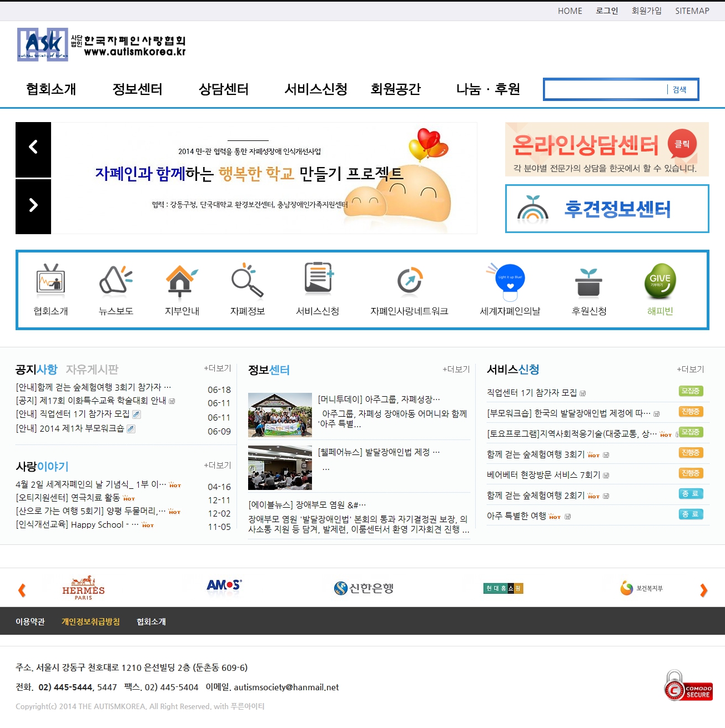Open the 서비스신청 document icon
725x728 pixels.
[x=318, y=278]
